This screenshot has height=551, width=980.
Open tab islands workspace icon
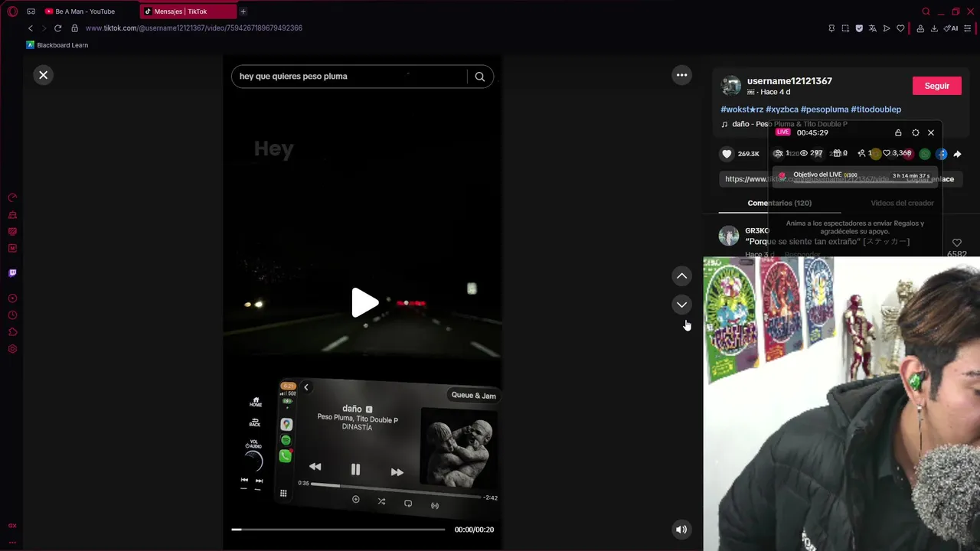pyautogui.click(x=31, y=11)
